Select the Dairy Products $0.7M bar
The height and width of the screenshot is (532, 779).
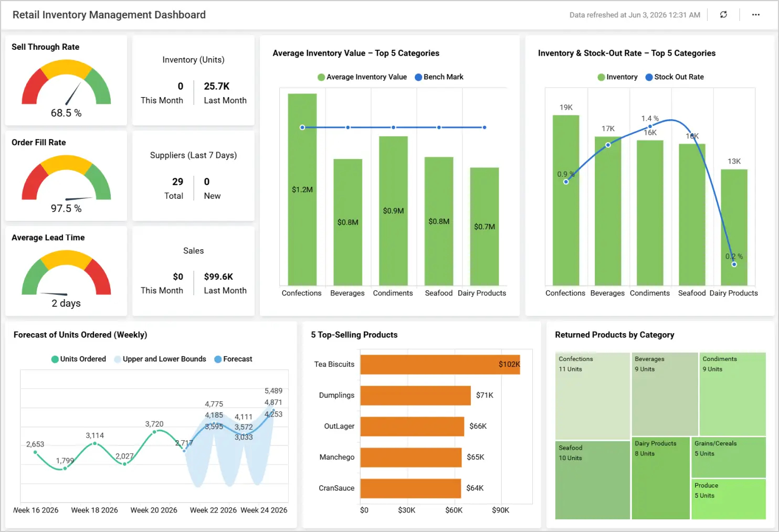[x=485, y=227]
